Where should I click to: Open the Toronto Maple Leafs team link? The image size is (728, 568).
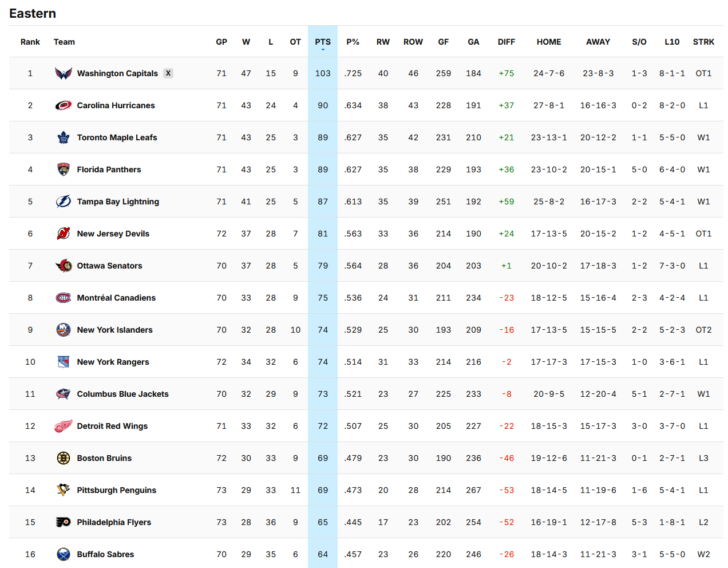[117, 137]
